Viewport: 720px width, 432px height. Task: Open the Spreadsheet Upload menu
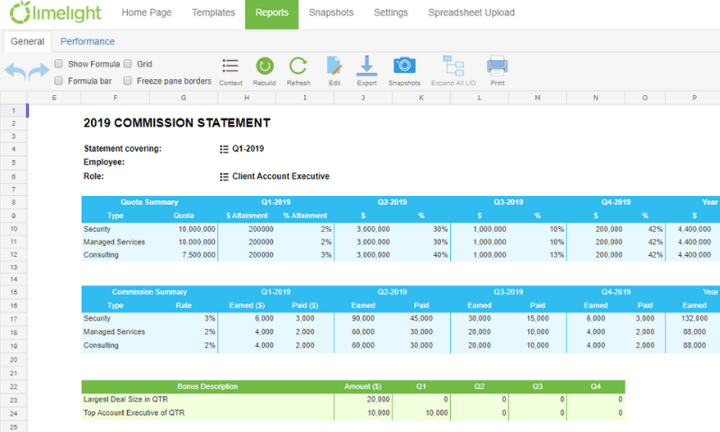click(472, 13)
